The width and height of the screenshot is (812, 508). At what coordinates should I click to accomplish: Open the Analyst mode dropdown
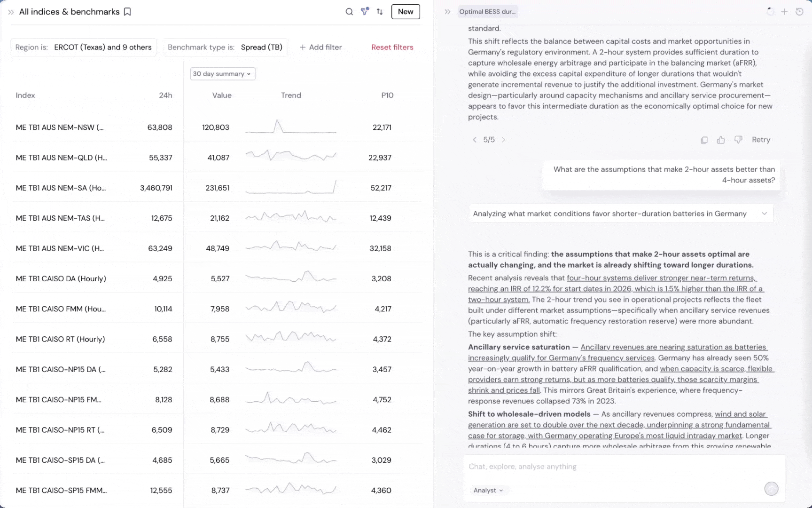pyautogui.click(x=488, y=490)
